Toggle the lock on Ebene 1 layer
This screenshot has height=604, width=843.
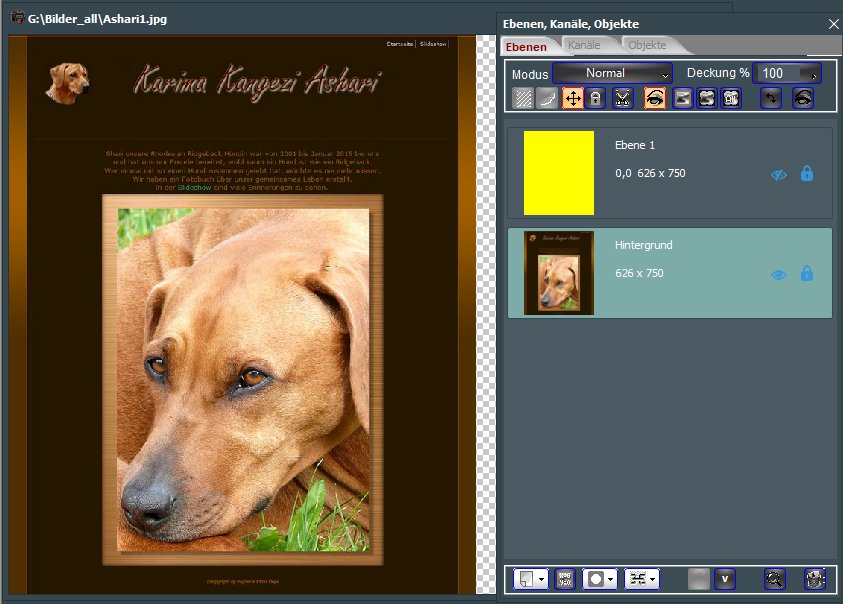click(807, 174)
